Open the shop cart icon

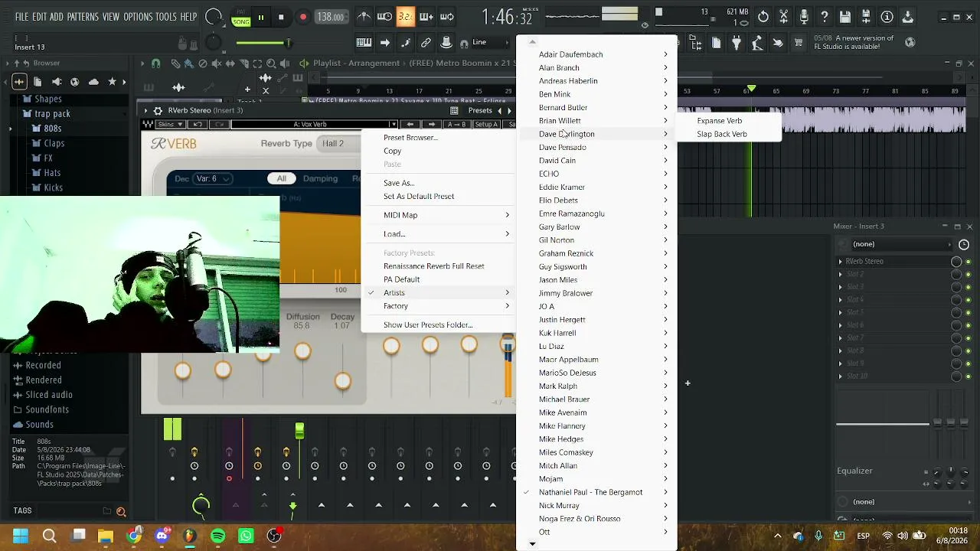798,43
